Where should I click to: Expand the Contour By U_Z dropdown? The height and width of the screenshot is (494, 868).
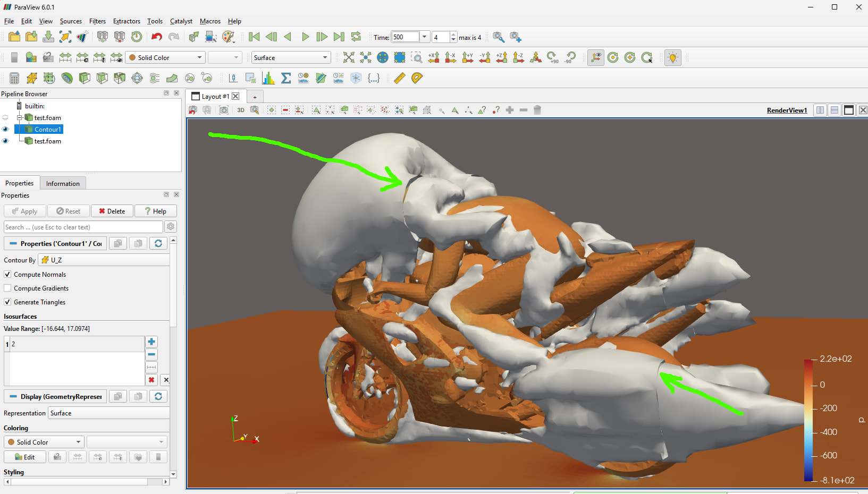pos(104,260)
